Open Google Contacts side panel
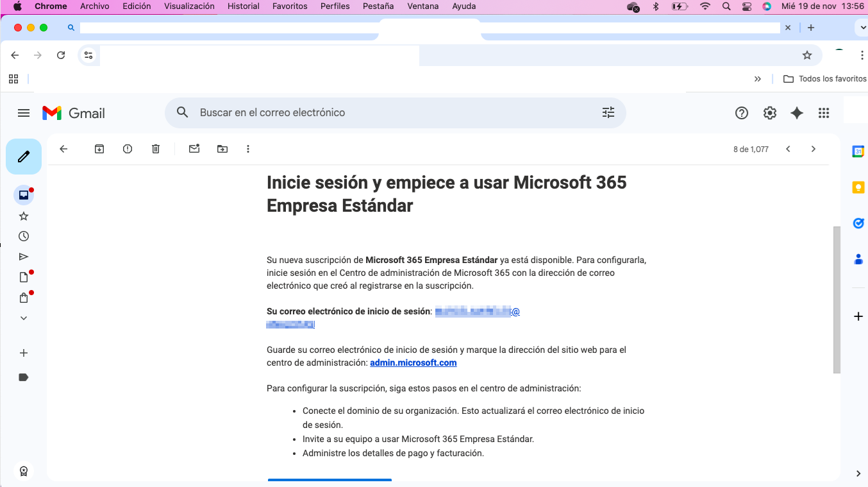Image resolution: width=868 pixels, height=487 pixels. (858, 259)
